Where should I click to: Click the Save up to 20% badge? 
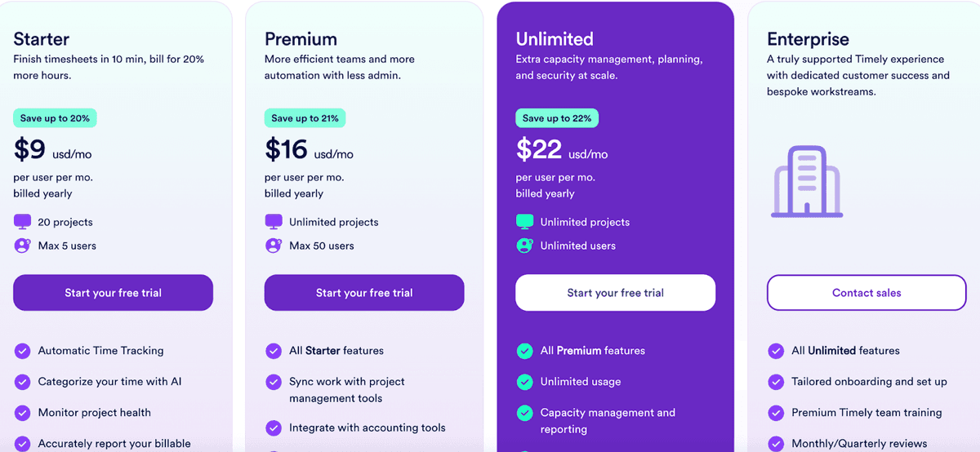click(x=55, y=118)
